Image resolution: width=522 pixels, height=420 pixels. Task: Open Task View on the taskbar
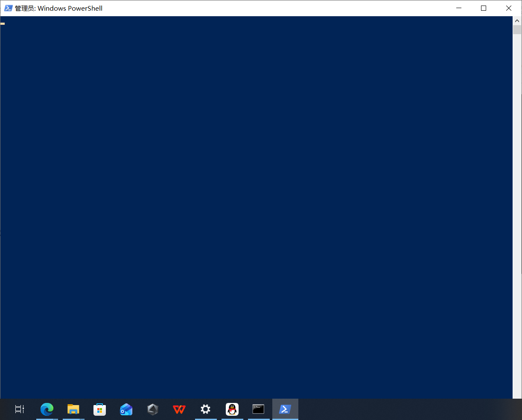pyautogui.click(x=20, y=409)
